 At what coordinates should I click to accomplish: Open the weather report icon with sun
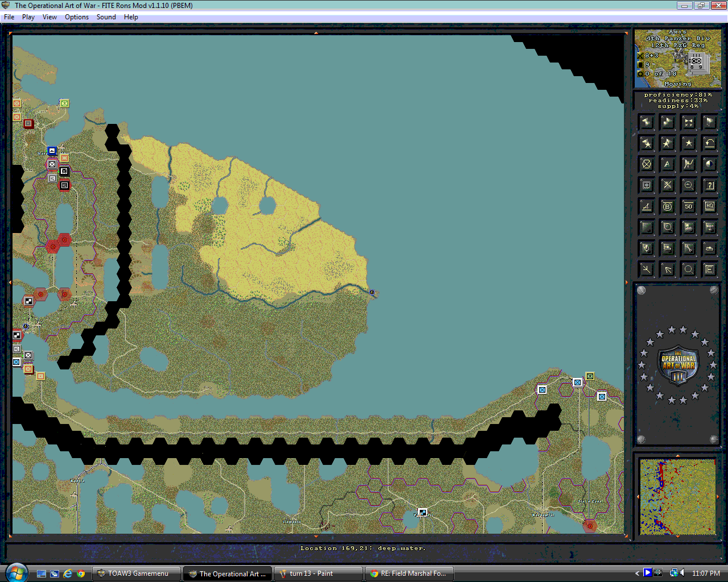(x=689, y=227)
